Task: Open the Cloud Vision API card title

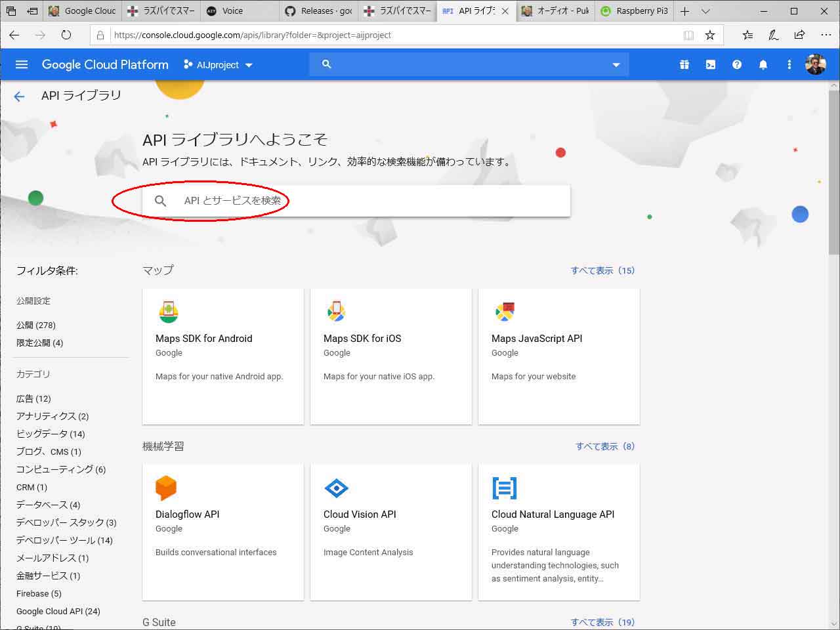Action: coord(360,514)
